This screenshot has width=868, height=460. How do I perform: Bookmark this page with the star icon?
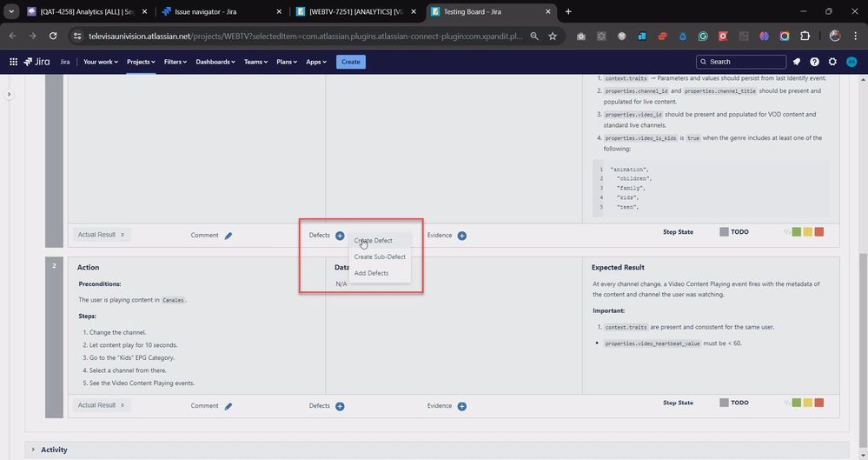click(x=553, y=36)
